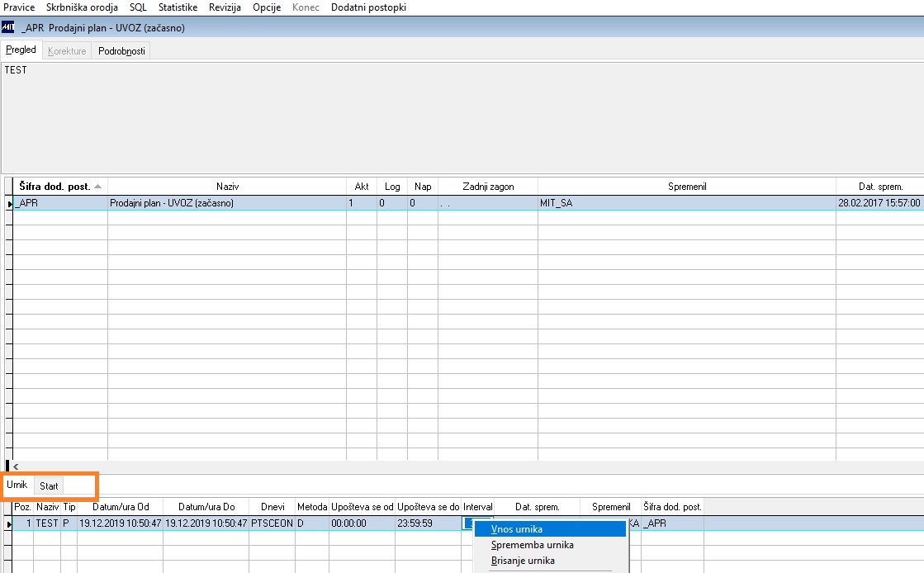The image size is (924, 573).
Task: Switch to the Urnik tab
Action: (x=17, y=485)
